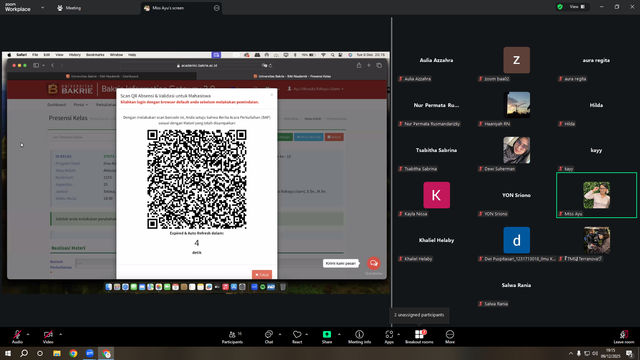Open Windows taskbar search

pyautogui.click(x=24, y=353)
